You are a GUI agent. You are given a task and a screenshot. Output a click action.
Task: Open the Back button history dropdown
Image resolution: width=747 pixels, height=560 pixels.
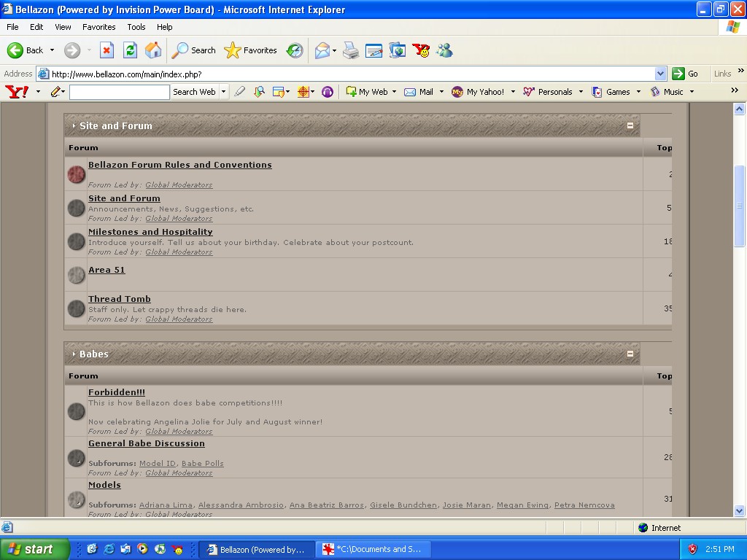pyautogui.click(x=52, y=50)
